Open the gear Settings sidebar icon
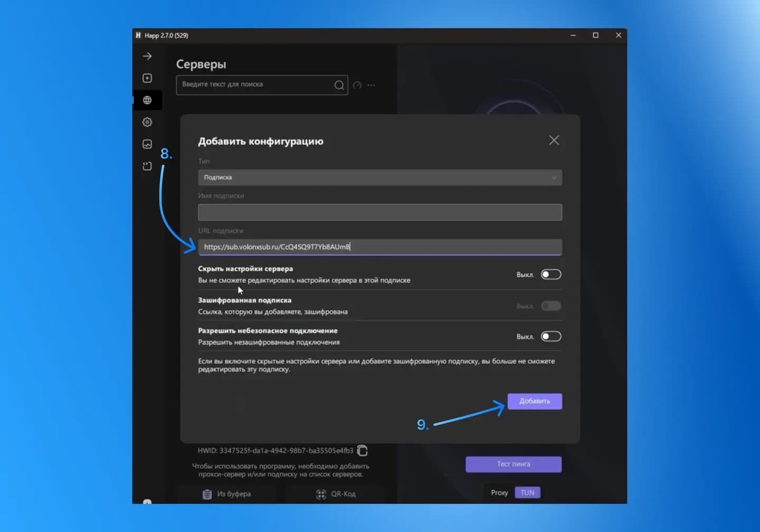This screenshot has height=532, width=760. (x=147, y=122)
